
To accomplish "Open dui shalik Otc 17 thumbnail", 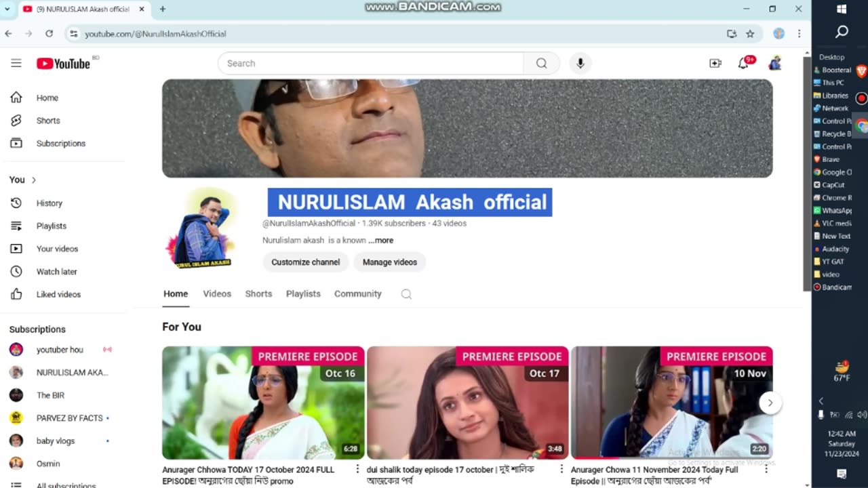I will pos(467,403).
